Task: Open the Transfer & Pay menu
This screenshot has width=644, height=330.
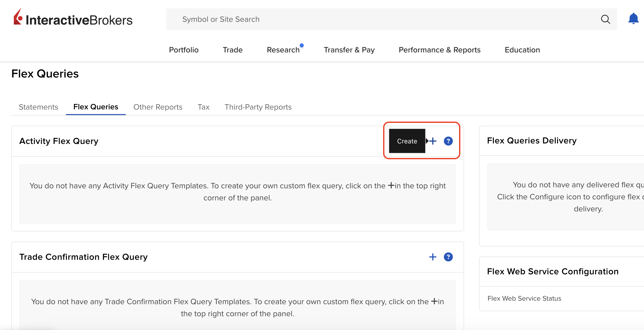Action: (x=349, y=50)
